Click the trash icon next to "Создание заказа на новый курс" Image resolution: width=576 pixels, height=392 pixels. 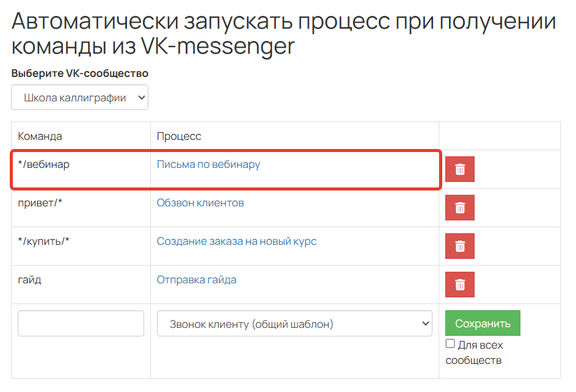coord(460,246)
